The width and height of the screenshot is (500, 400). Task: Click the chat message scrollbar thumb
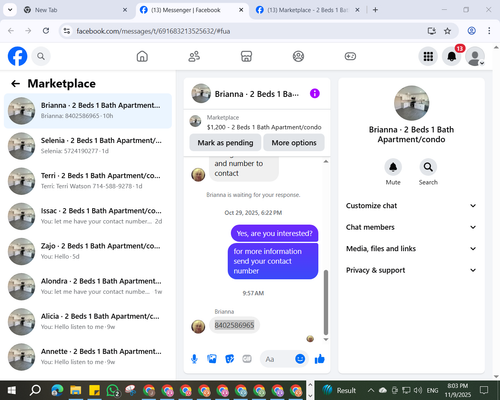326,302
